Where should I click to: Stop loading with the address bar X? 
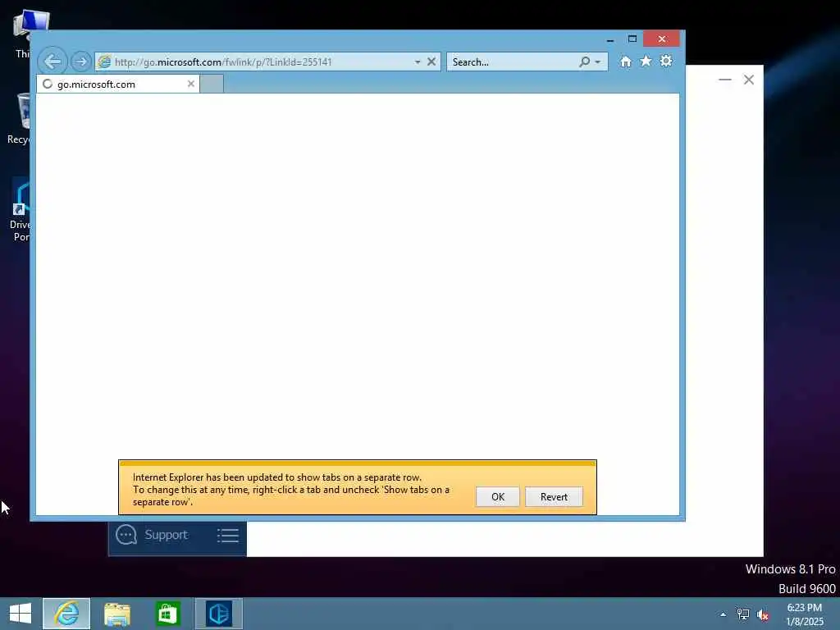(431, 62)
